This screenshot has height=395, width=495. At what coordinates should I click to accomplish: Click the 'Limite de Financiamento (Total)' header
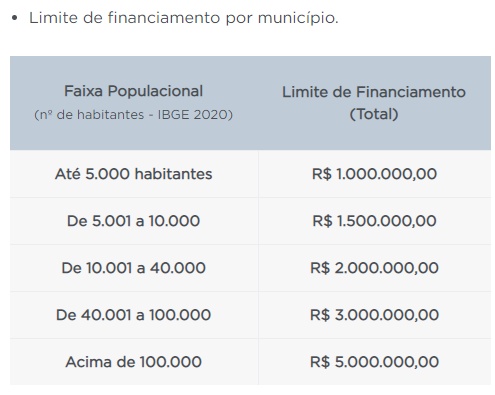374,103
